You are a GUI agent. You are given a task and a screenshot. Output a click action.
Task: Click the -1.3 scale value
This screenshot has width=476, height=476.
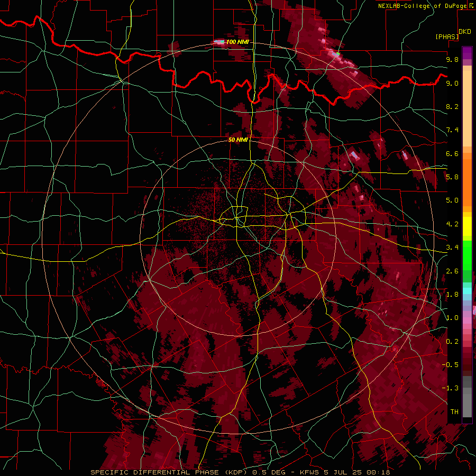pyautogui.click(x=450, y=388)
